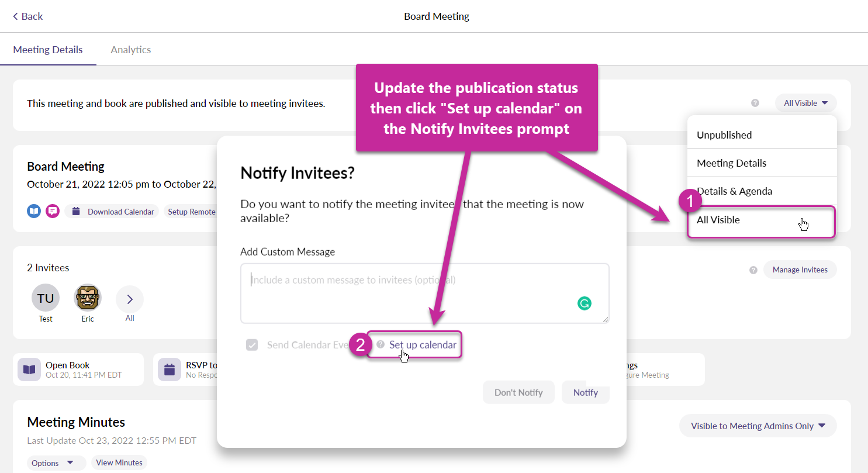Click the RSVP calendar tile icon

point(170,370)
